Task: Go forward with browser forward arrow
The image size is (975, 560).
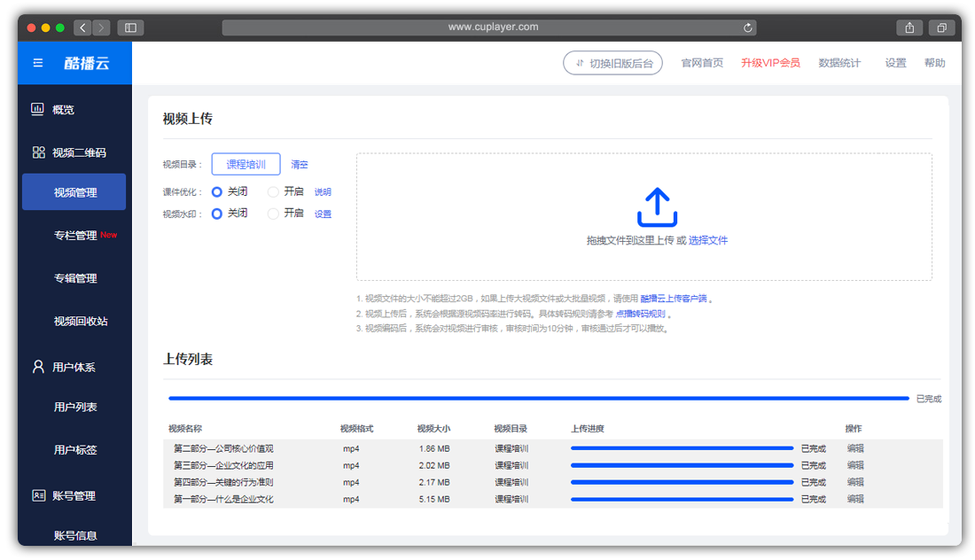Action: pos(101,27)
